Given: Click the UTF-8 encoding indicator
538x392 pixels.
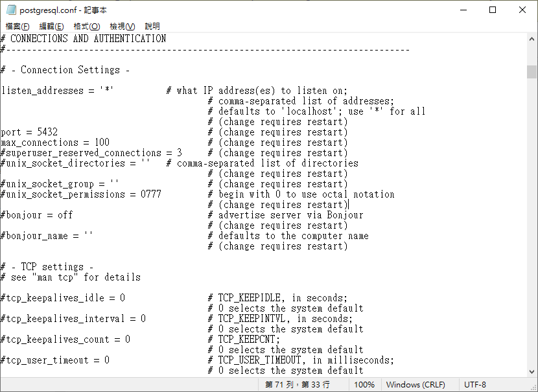Looking at the screenshot, I should (x=475, y=385).
